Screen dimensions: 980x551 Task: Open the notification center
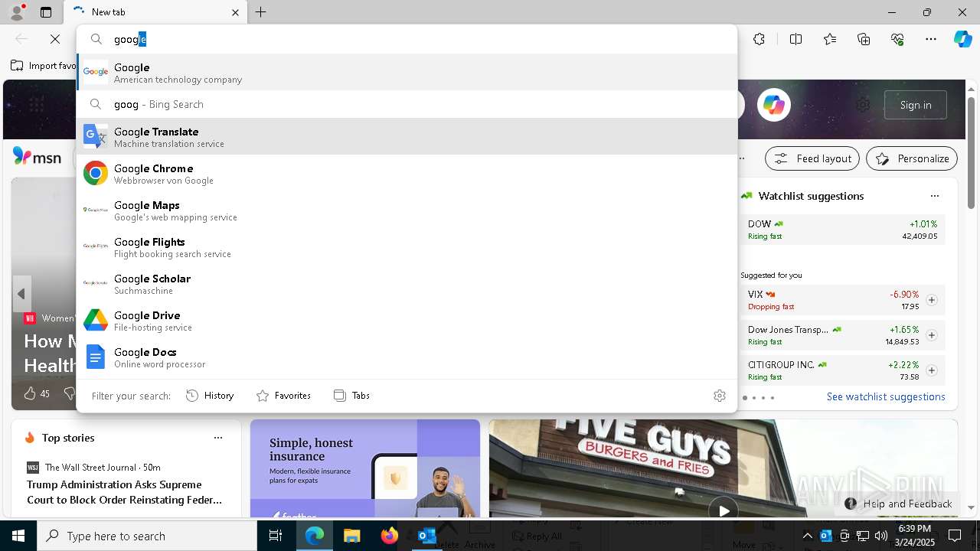click(955, 536)
